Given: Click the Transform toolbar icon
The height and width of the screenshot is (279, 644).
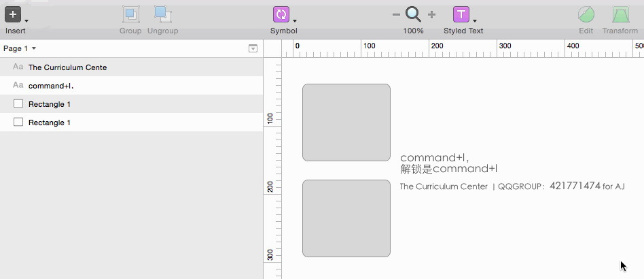Looking at the screenshot, I should click(x=620, y=14).
